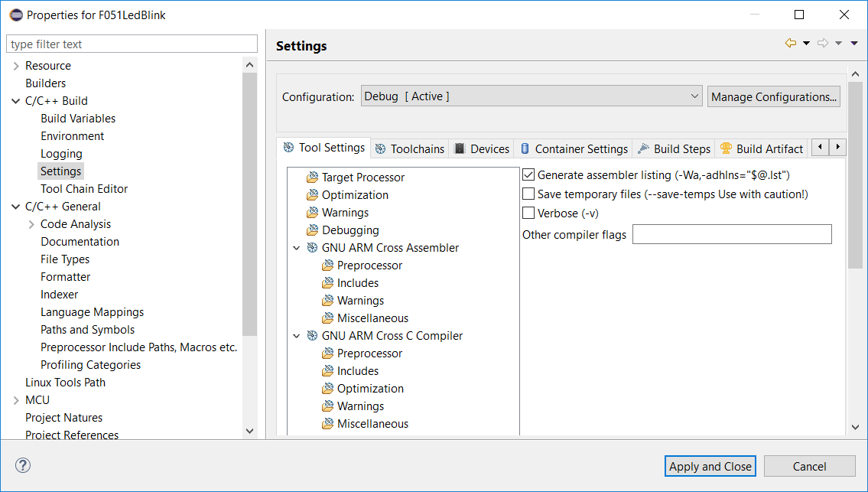Disable Generate assembler listing checkbox
Image resolution: width=868 pixels, height=492 pixels.
click(x=528, y=175)
